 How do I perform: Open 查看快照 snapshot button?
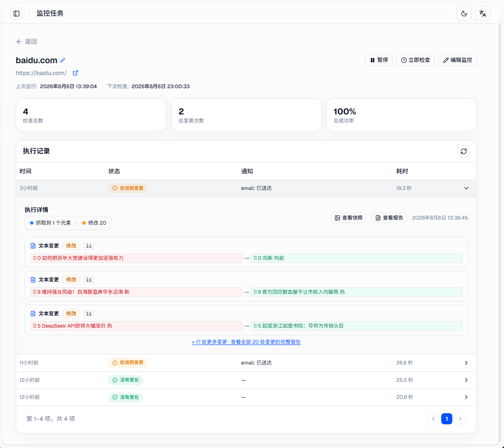click(348, 218)
